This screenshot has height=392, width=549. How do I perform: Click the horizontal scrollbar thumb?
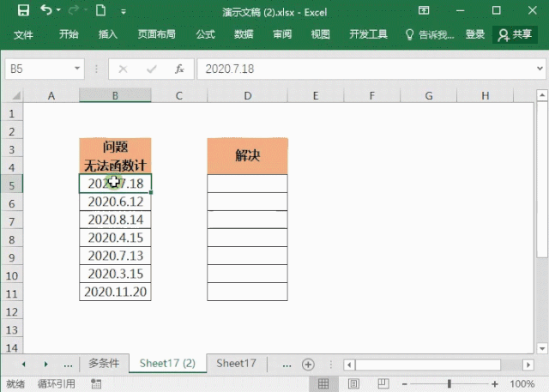pyautogui.click(x=428, y=365)
